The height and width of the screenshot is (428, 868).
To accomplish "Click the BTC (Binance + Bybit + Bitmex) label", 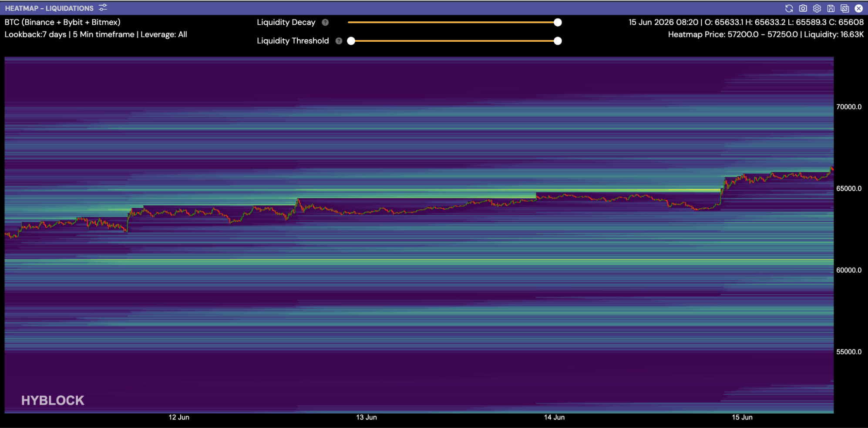I will [63, 22].
